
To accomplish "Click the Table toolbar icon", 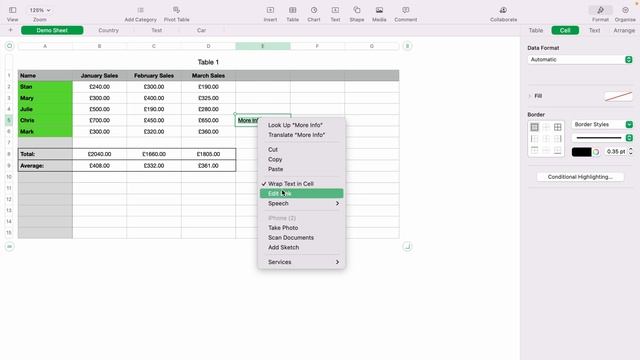I will tap(293, 10).
